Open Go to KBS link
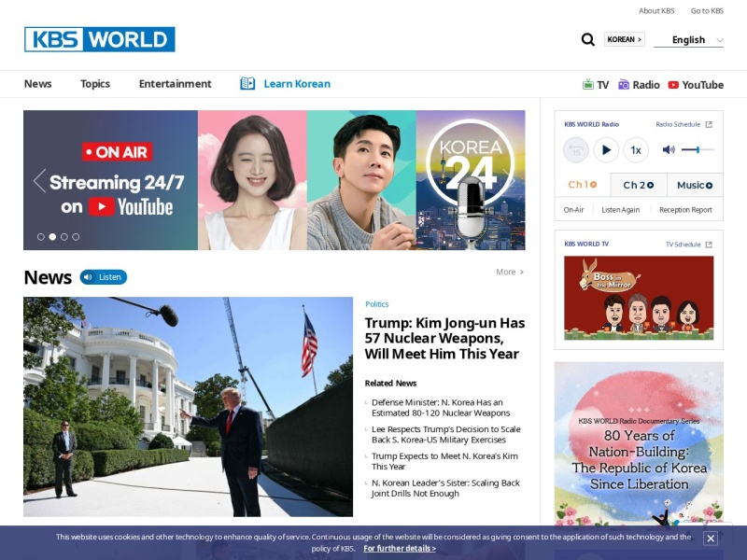747x560 pixels. pos(707,11)
